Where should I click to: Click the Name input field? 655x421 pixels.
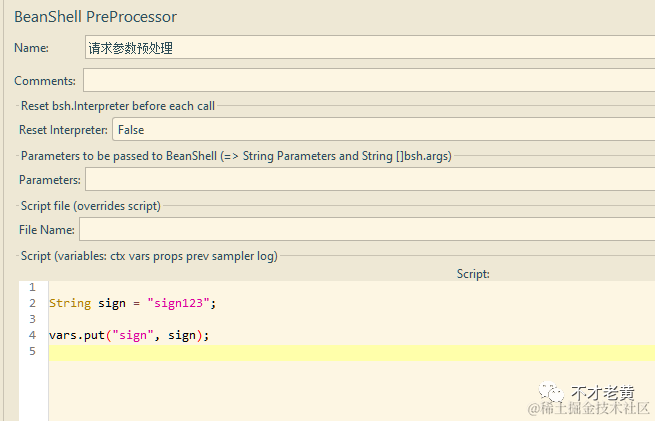click(x=370, y=47)
